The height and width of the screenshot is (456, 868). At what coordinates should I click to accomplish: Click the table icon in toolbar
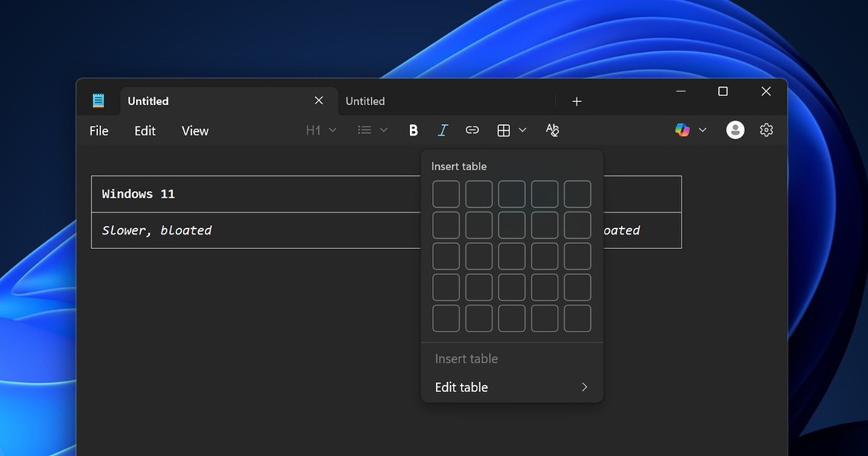click(503, 130)
